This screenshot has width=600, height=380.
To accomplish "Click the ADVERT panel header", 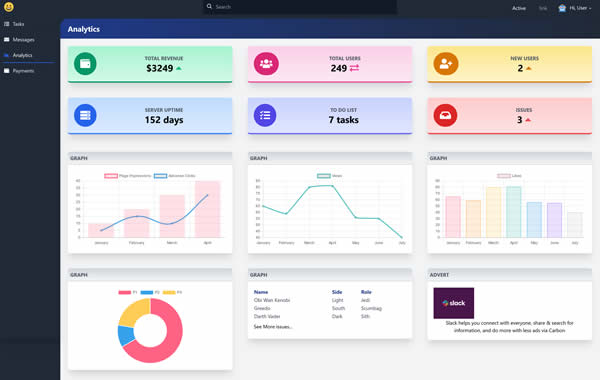I will click(510, 275).
